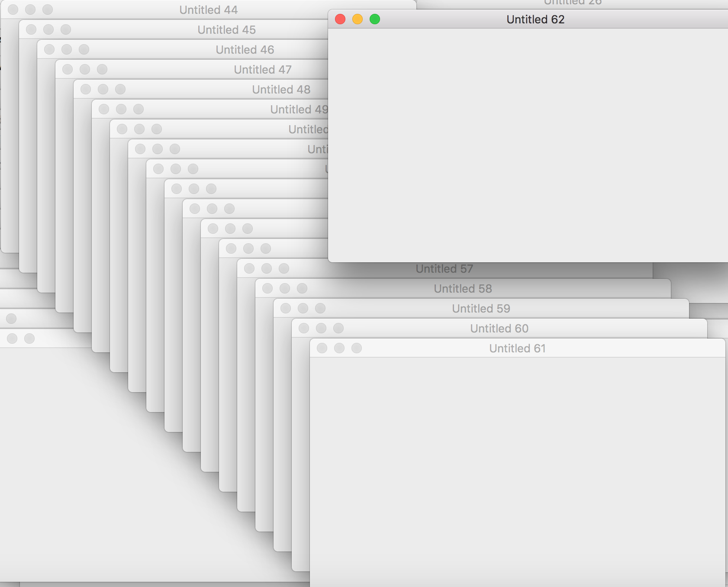Image resolution: width=728 pixels, height=587 pixels.
Task: Minimize the Untitled 46 window
Action: (x=67, y=49)
